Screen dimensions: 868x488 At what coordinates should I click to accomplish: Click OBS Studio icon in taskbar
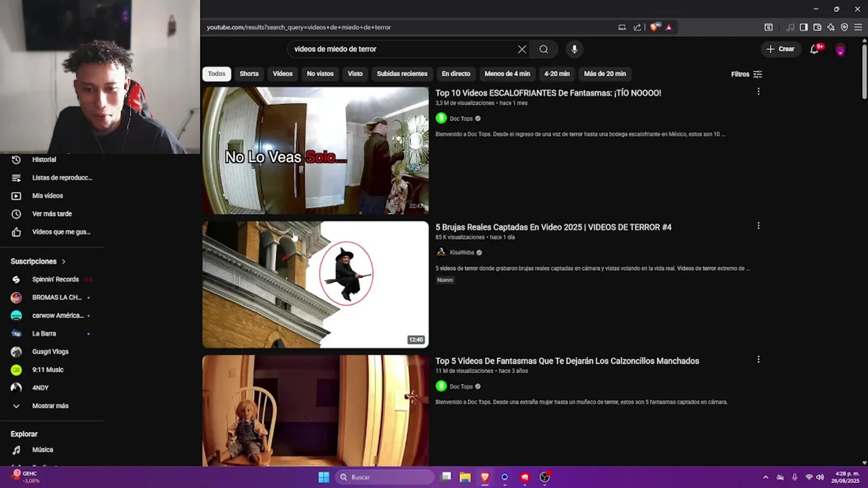[545, 477]
